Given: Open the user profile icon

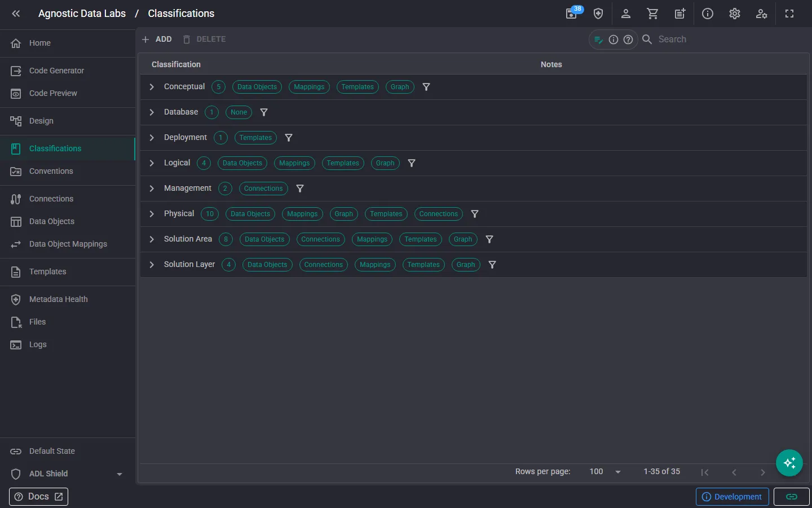Looking at the screenshot, I should [625, 14].
